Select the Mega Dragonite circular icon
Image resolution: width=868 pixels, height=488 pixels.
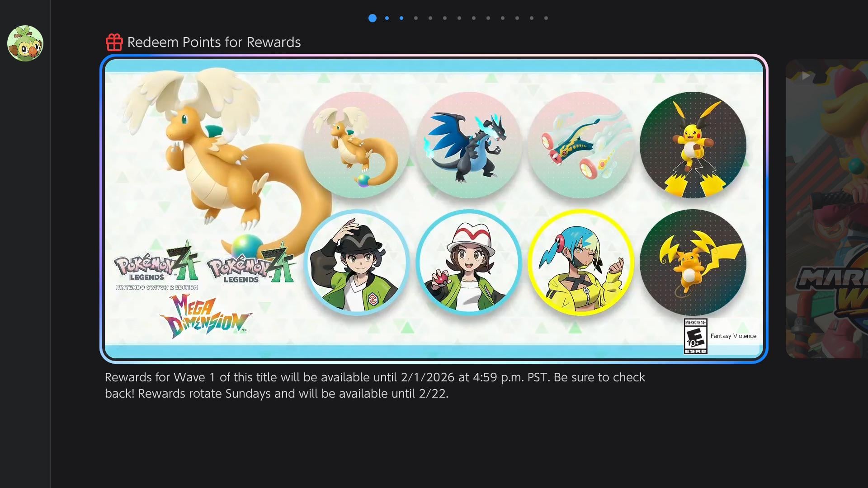pos(357,145)
